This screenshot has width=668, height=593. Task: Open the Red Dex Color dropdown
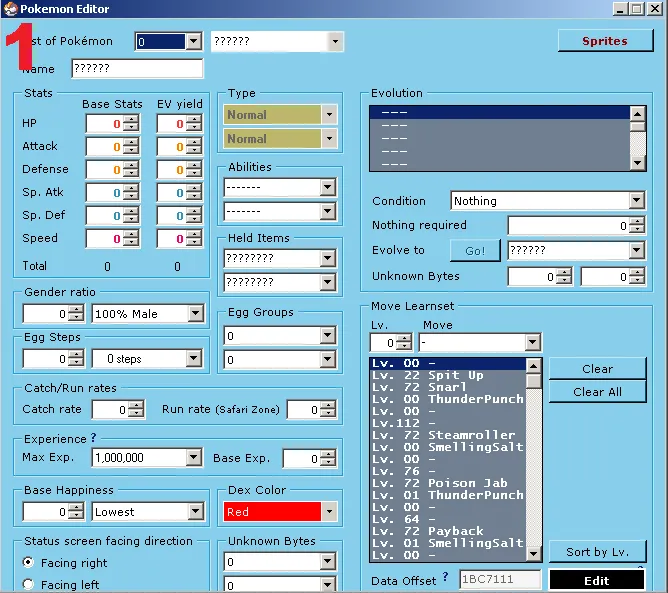pyautogui.click(x=329, y=512)
